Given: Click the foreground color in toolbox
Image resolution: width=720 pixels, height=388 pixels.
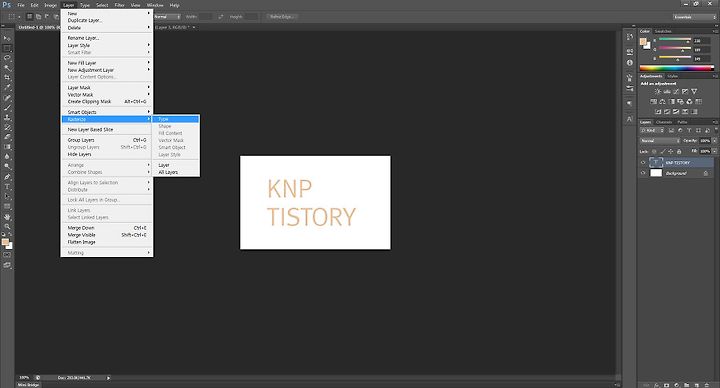Looking at the screenshot, I should [x=5, y=242].
